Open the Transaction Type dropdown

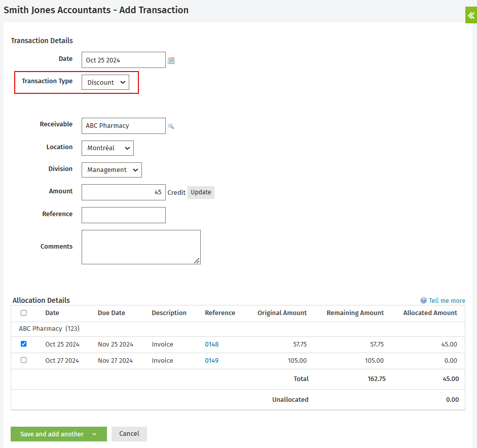click(105, 82)
